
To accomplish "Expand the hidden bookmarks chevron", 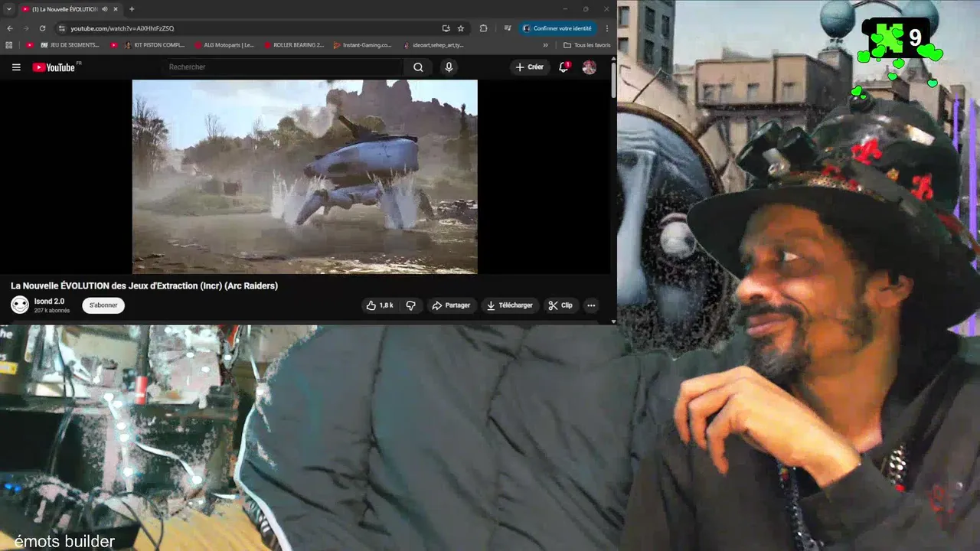I will tap(546, 45).
